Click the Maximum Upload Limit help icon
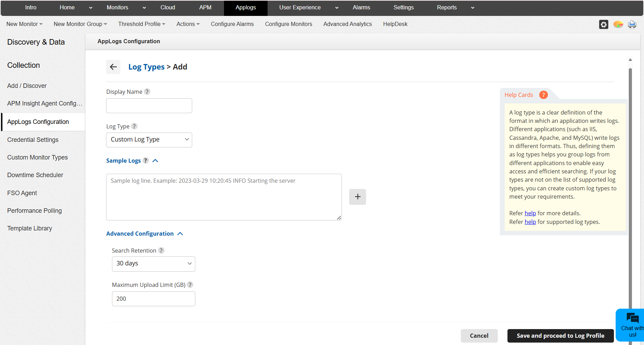Screen dimensions: 644x345 point(190,284)
